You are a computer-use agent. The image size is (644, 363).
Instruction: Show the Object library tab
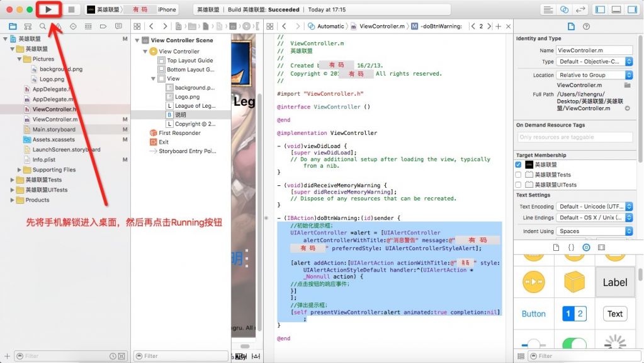(586, 248)
